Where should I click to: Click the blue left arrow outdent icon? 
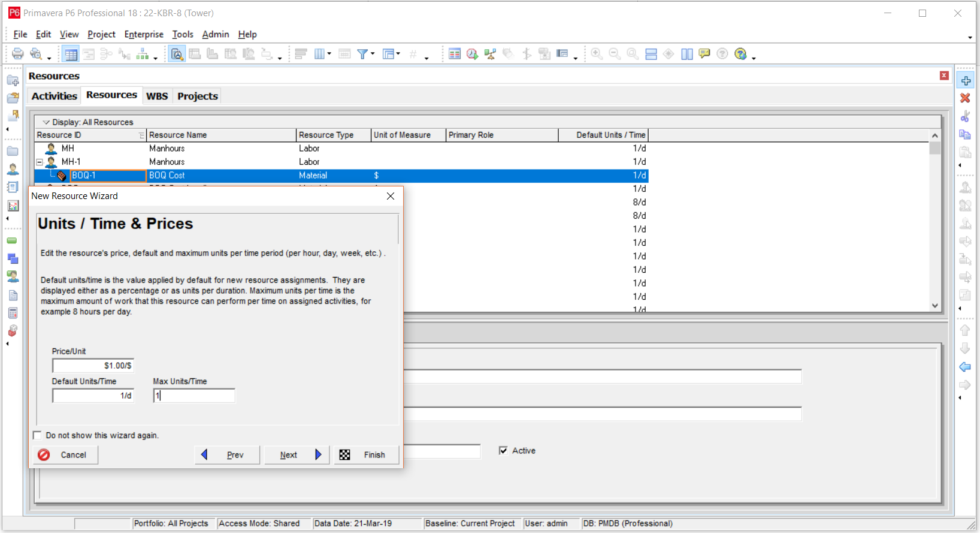click(965, 367)
